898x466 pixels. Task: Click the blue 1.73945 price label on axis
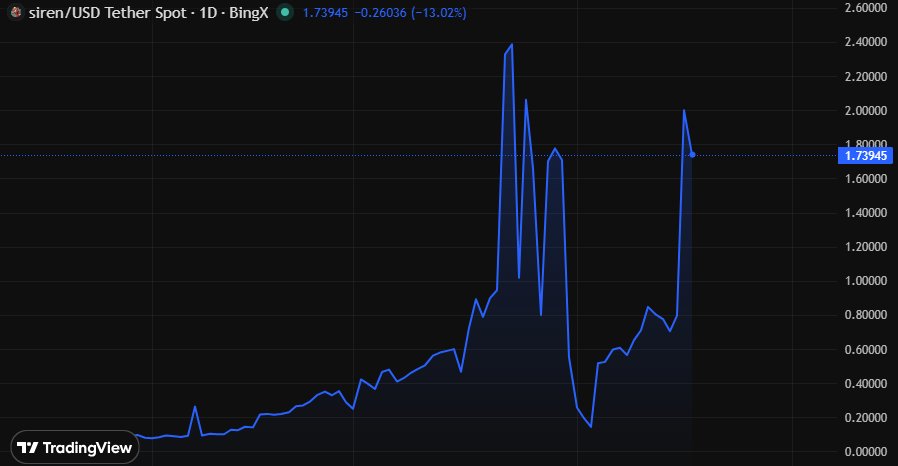(x=865, y=156)
